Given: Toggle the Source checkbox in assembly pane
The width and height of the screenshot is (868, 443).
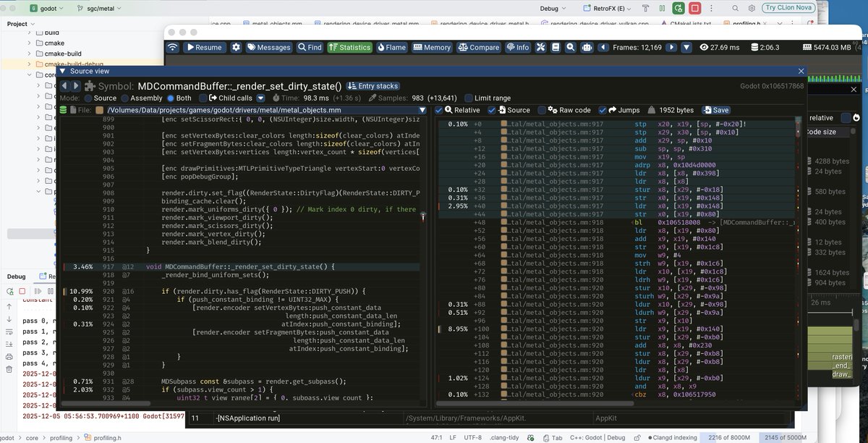Looking at the screenshot, I should [493, 110].
